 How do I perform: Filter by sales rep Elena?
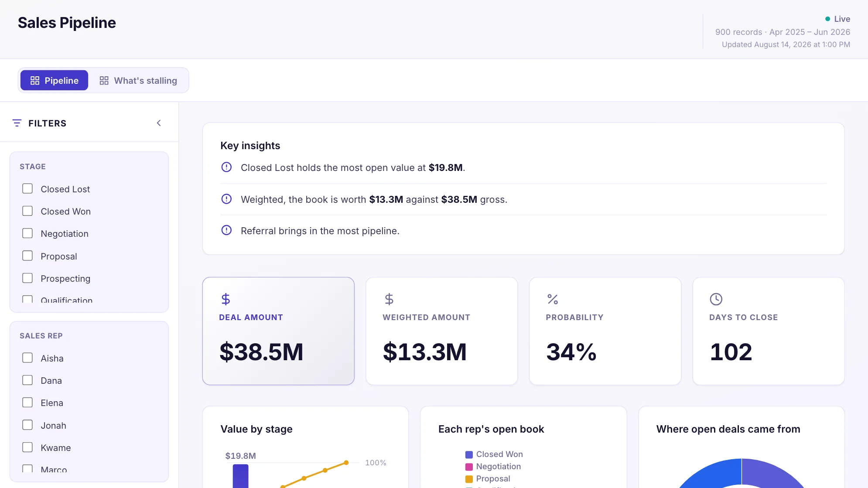pos(27,402)
